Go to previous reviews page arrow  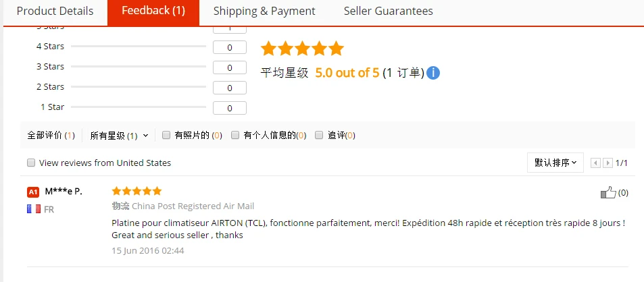[x=595, y=163]
